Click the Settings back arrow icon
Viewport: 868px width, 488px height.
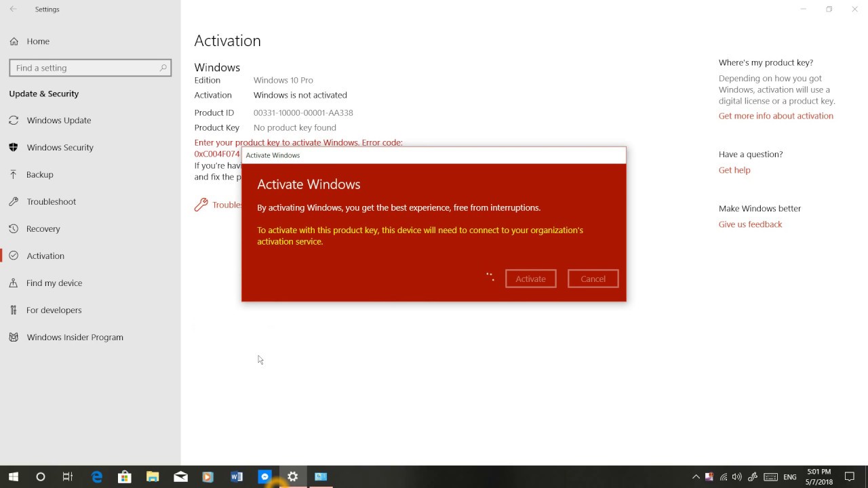pyautogui.click(x=13, y=9)
